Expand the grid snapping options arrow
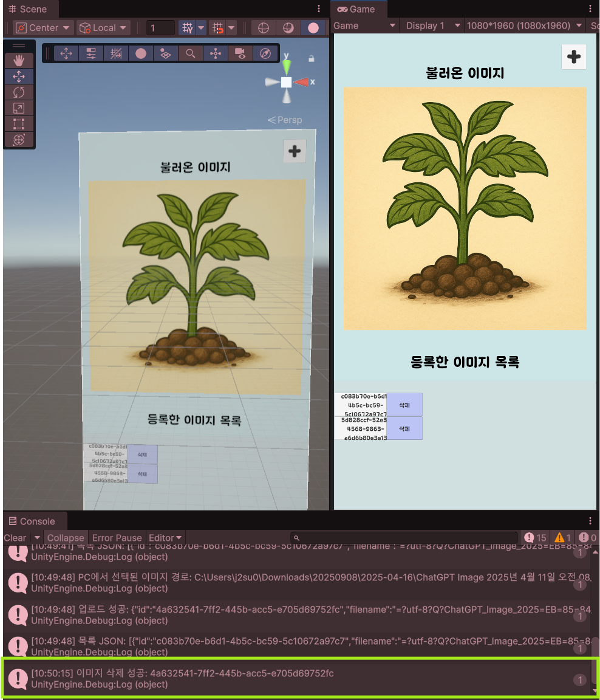This screenshot has width=600, height=700. (231, 28)
